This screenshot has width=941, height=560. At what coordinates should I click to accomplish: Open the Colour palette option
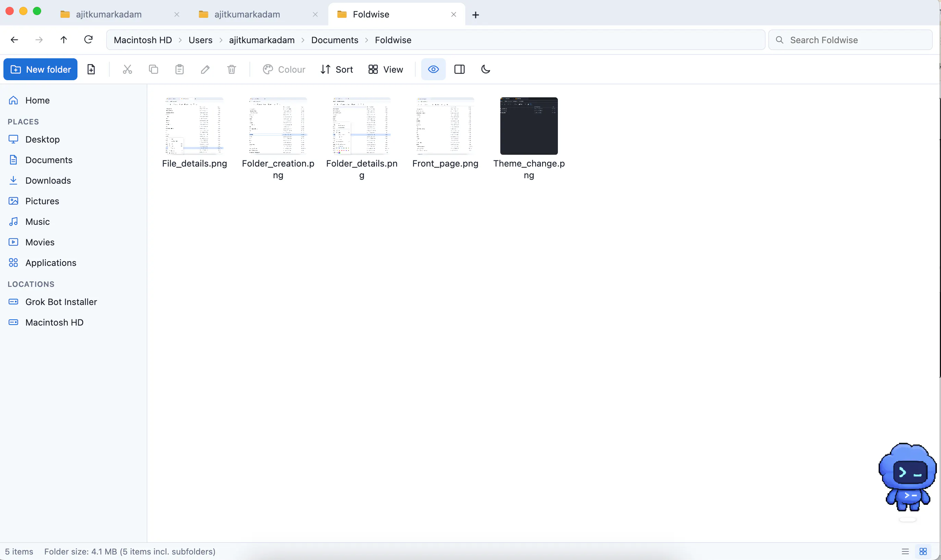[x=284, y=70]
